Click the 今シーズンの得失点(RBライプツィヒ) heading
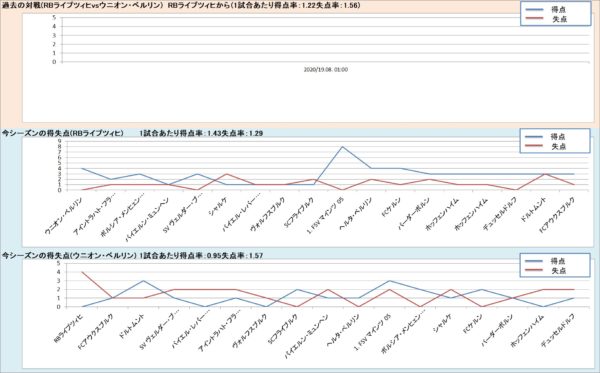 (x=63, y=133)
